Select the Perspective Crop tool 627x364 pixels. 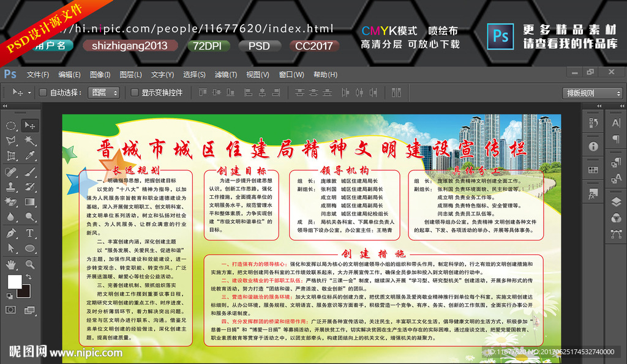click(x=11, y=155)
